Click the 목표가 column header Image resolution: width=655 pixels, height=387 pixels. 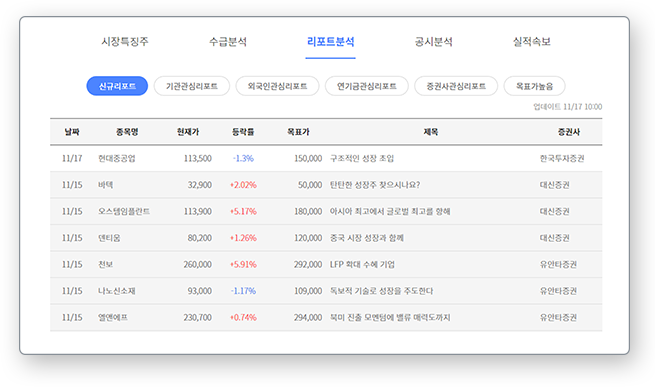pyautogui.click(x=298, y=132)
